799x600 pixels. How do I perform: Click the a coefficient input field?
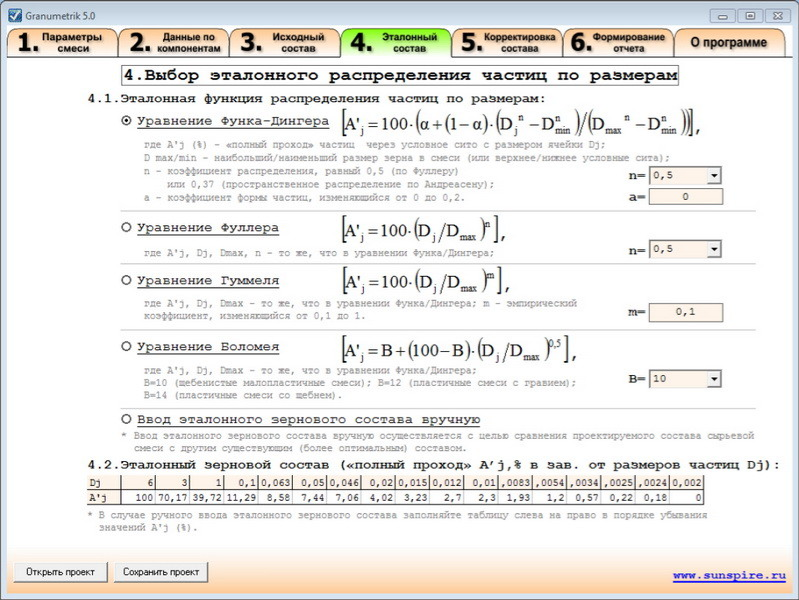click(685, 197)
